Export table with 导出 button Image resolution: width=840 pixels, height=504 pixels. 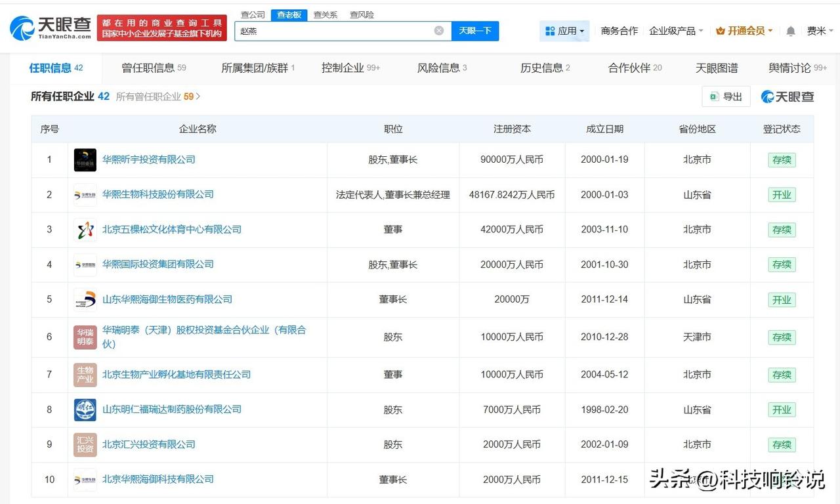[726, 96]
